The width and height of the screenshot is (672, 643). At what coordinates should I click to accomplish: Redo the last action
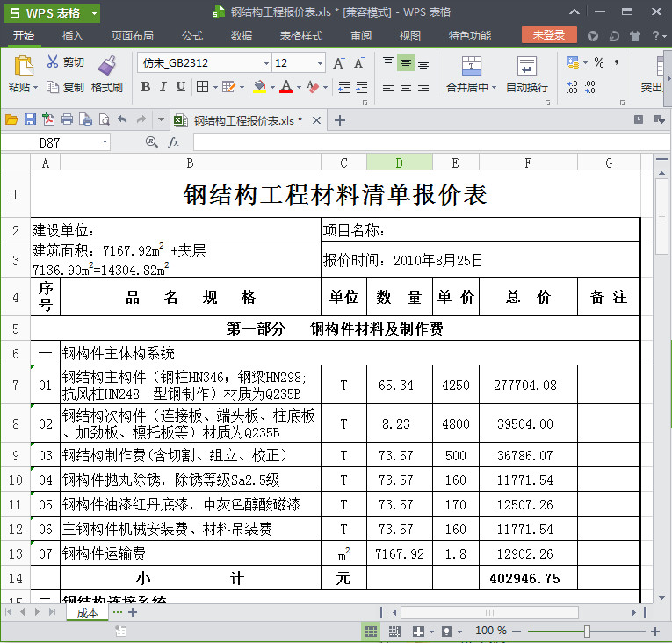click(x=141, y=119)
